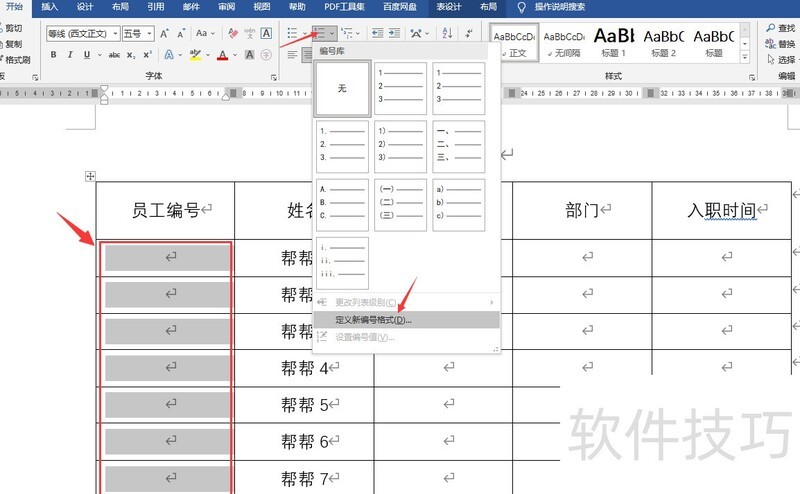Open phonetic guide wén icon
Image resolution: width=800 pixels, height=494 pixels.
pos(249,34)
